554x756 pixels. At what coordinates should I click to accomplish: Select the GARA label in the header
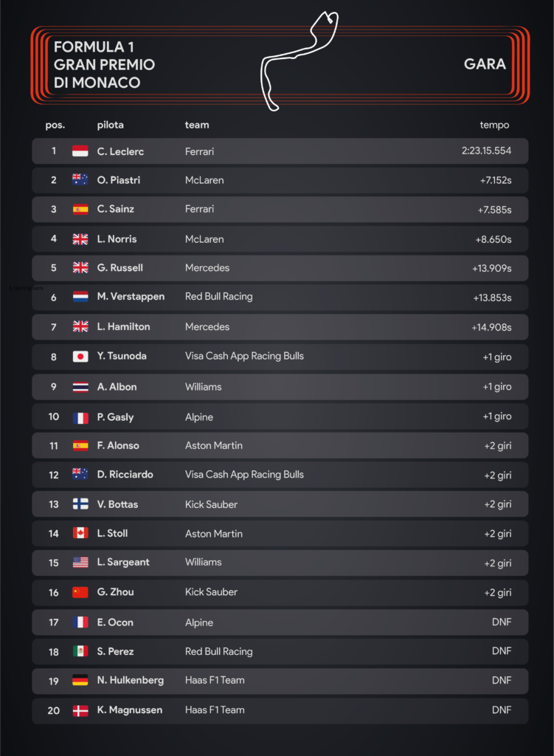click(485, 64)
